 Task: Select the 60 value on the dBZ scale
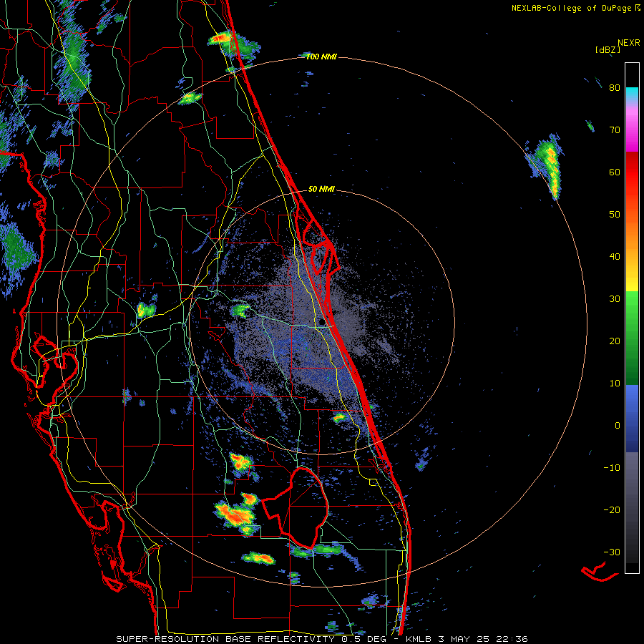[615, 172]
